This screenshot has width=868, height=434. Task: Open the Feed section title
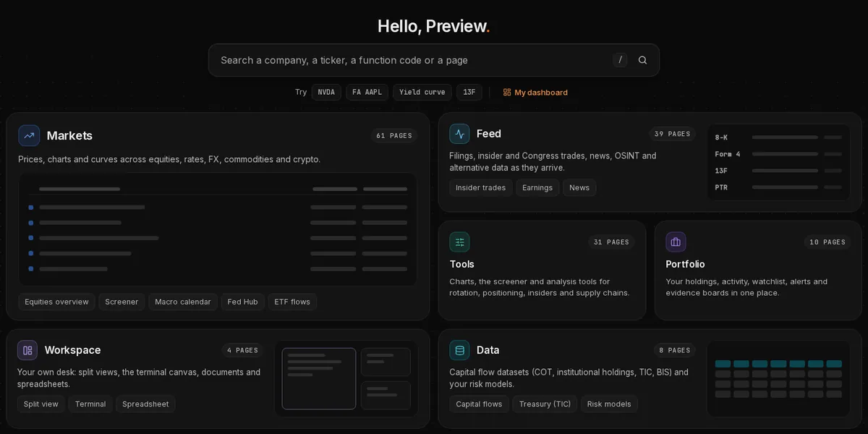click(x=489, y=134)
